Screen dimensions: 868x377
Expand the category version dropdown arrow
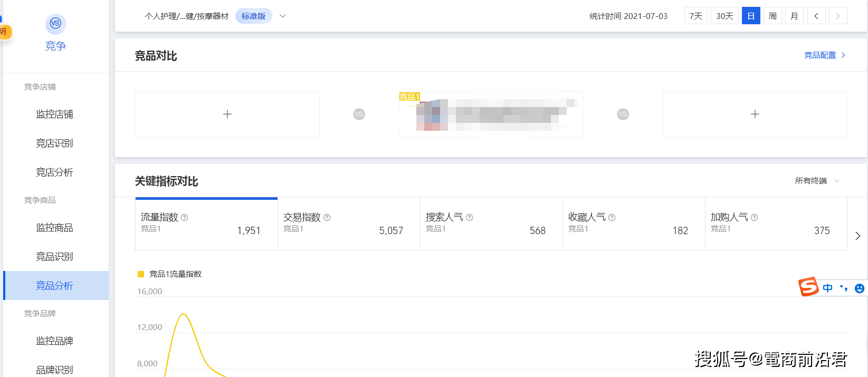[x=283, y=16]
